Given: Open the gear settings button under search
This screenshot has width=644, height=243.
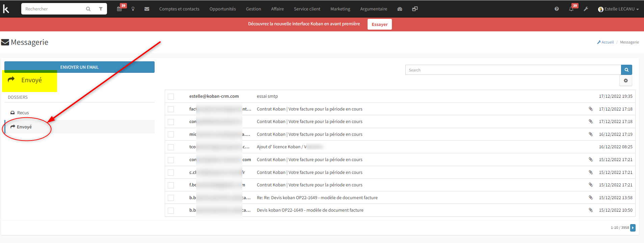Looking at the screenshot, I should point(626,81).
